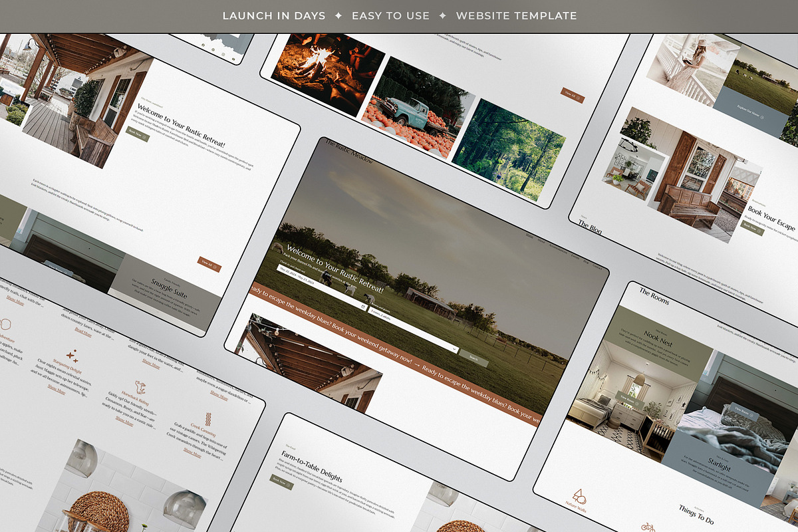Screen dimensions: 798x532
Task: Click Book Now under Farm-to-Table Delights
Action: pos(282,481)
